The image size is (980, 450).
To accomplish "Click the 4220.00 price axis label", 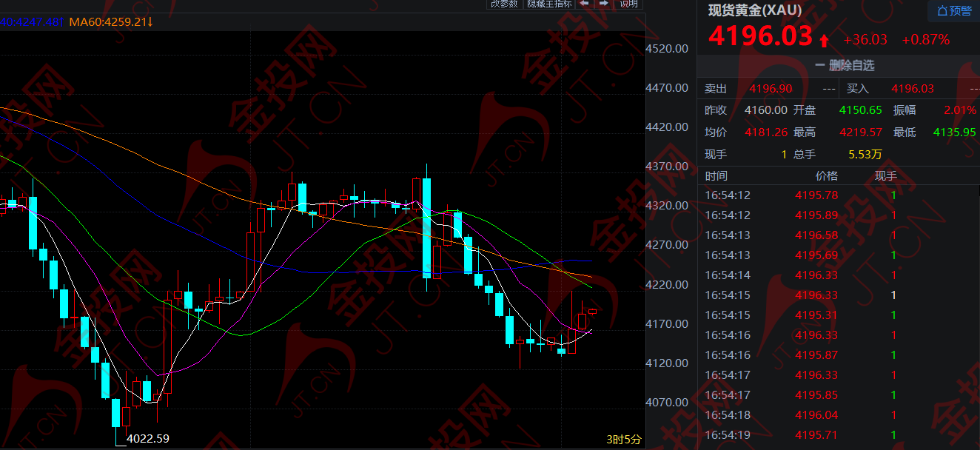I will (668, 284).
